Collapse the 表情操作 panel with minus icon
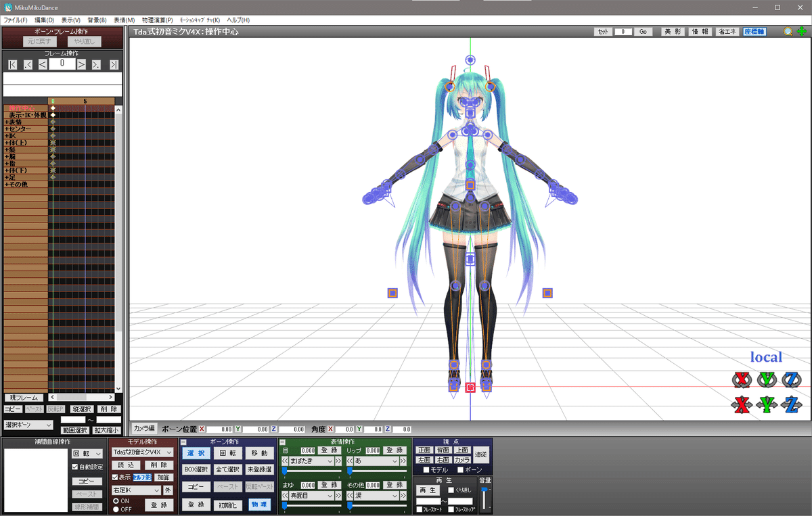This screenshot has width=812, height=516. [x=282, y=442]
